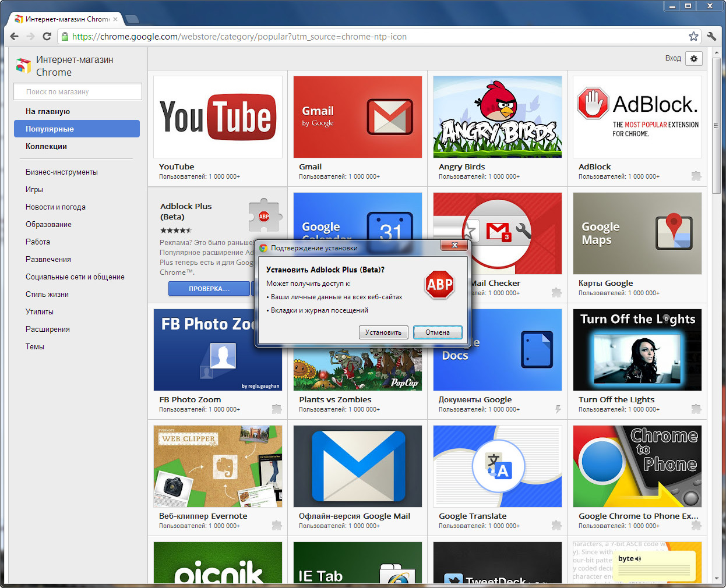Click the puzzle icon under FB Photo Zoom
This screenshot has width=726, height=588.
click(277, 409)
